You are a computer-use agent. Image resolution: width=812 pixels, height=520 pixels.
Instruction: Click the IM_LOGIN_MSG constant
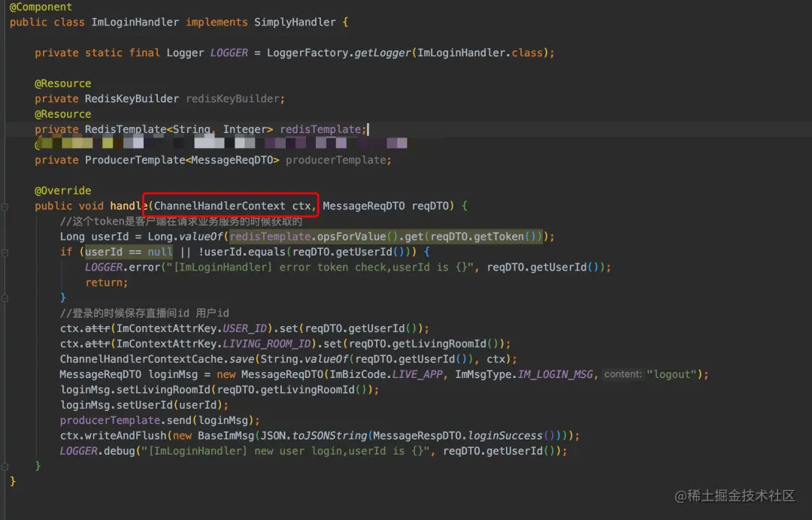pyautogui.click(x=555, y=374)
